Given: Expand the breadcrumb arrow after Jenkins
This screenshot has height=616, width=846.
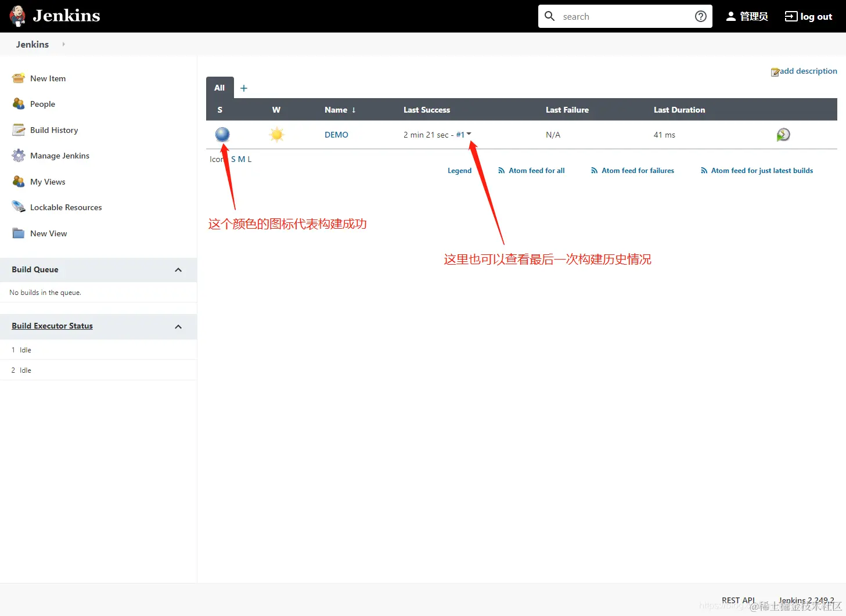Looking at the screenshot, I should point(63,44).
